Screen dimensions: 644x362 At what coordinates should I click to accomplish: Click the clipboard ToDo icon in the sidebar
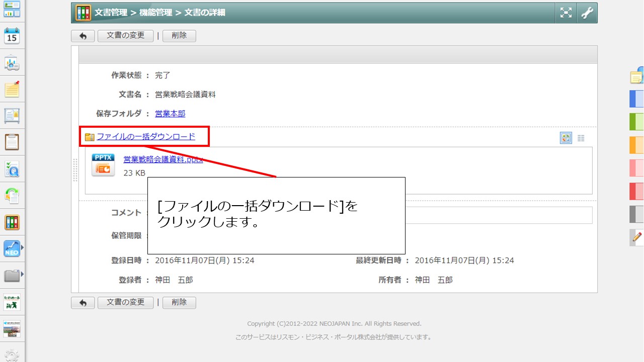pyautogui.click(x=11, y=142)
